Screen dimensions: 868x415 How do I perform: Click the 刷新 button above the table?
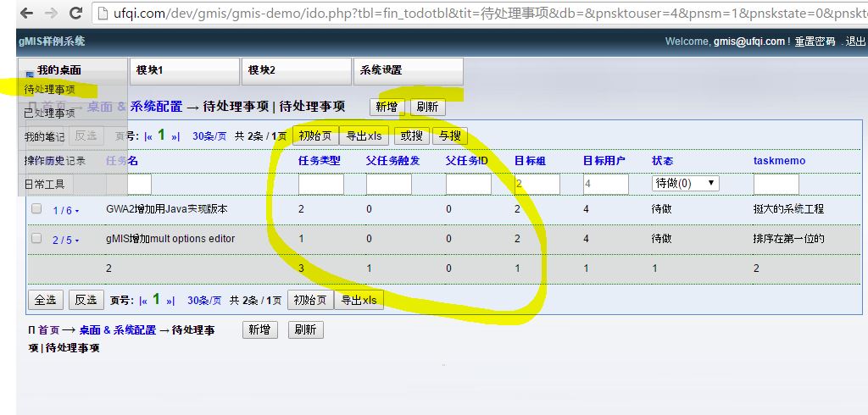pos(427,107)
